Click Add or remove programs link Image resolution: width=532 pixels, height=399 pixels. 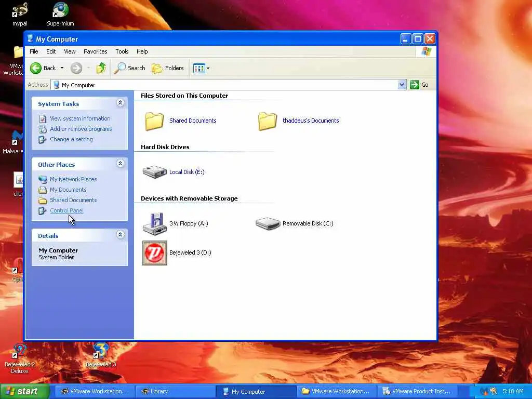coord(81,129)
